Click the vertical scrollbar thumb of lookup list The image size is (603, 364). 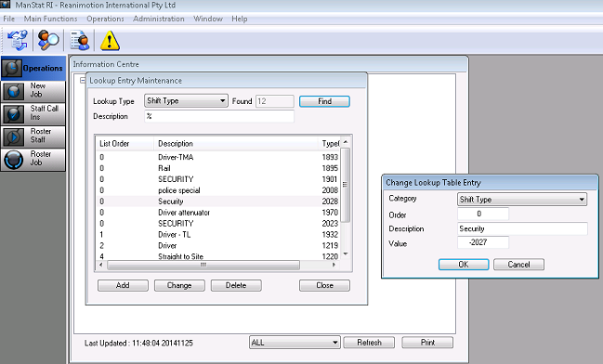click(x=345, y=185)
